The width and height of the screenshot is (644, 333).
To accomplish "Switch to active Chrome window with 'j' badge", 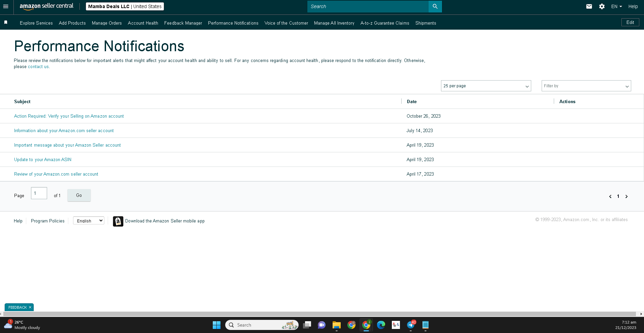I will pyautogui.click(x=366, y=325).
